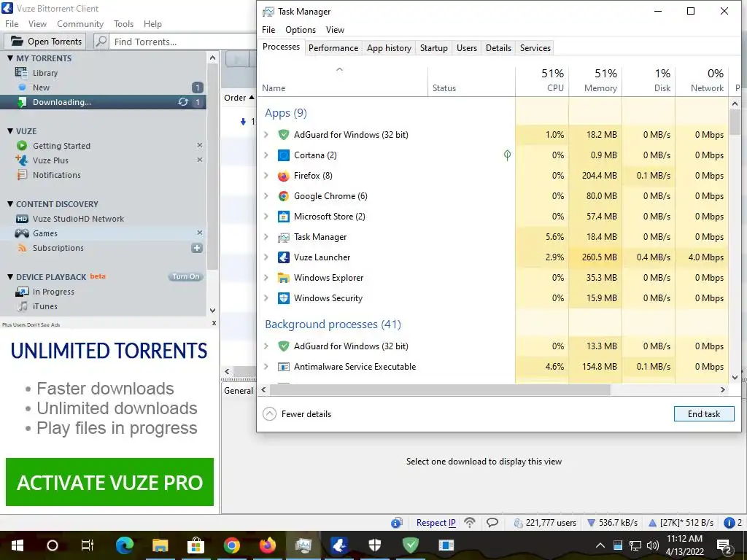Click the Windows Start button
Image resolution: width=747 pixels, height=560 pixels.
pyautogui.click(x=18, y=545)
